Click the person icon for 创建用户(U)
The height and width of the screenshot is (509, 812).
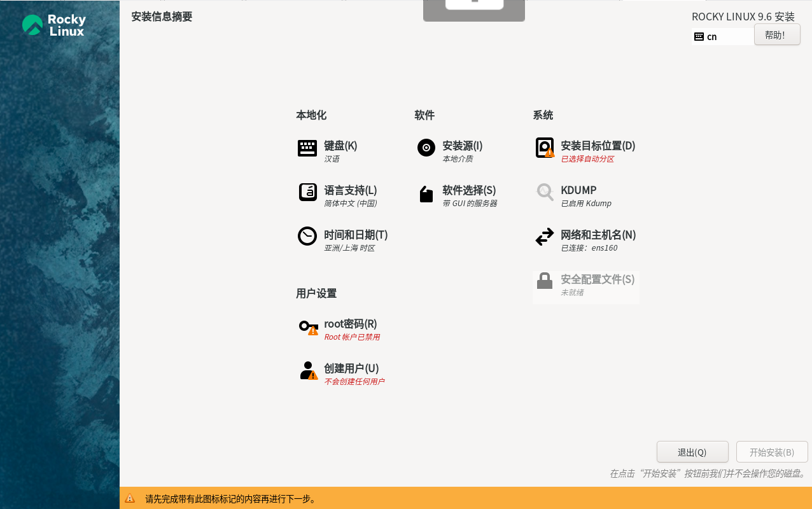point(308,371)
